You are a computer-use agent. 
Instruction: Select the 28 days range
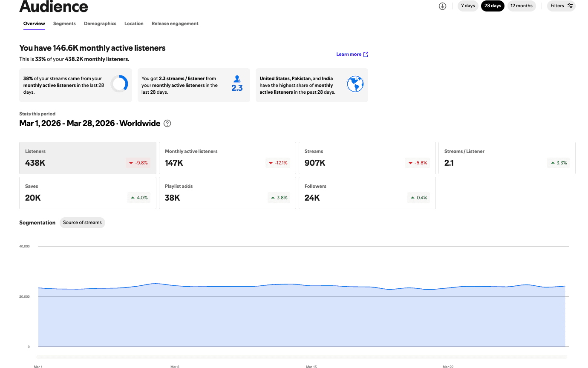pyautogui.click(x=493, y=6)
